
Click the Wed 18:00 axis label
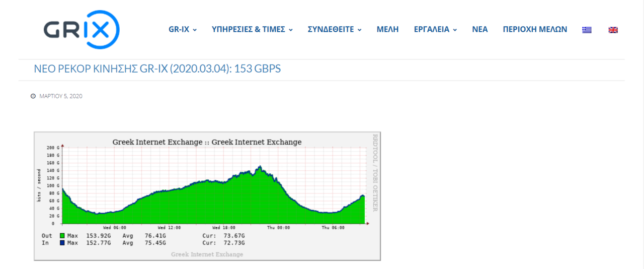point(224,228)
